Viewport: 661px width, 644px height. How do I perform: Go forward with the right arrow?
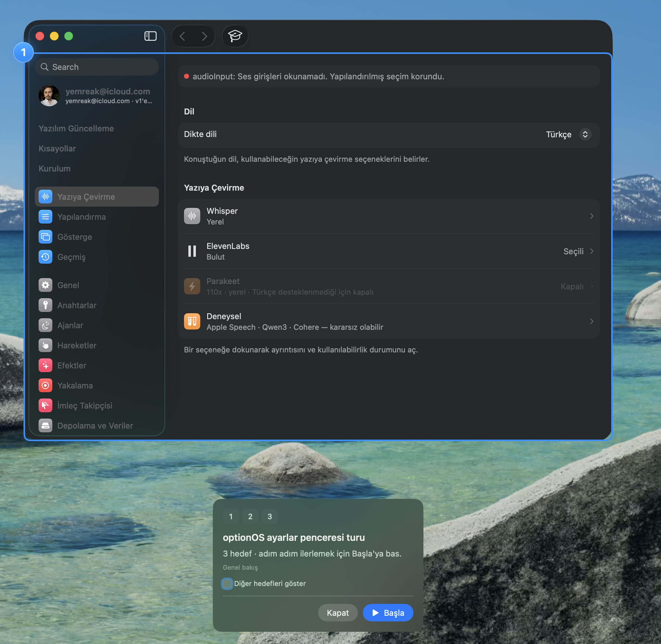[x=204, y=36]
